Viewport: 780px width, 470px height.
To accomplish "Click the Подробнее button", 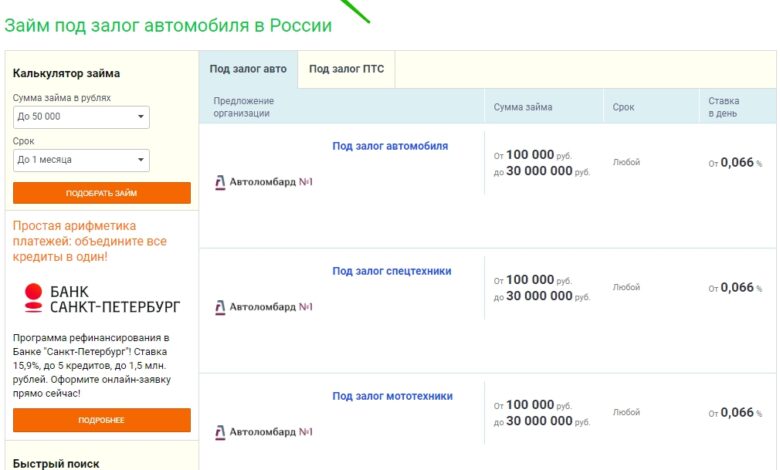I will click(x=102, y=420).
